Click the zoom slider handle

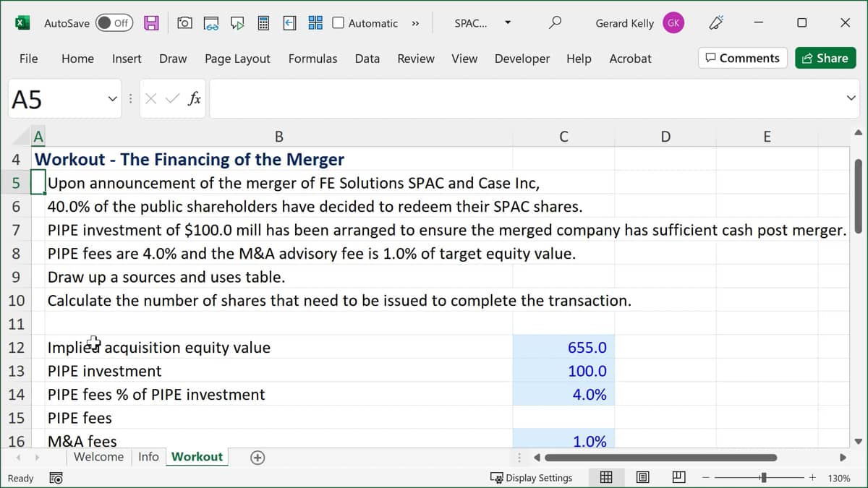click(763, 478)
